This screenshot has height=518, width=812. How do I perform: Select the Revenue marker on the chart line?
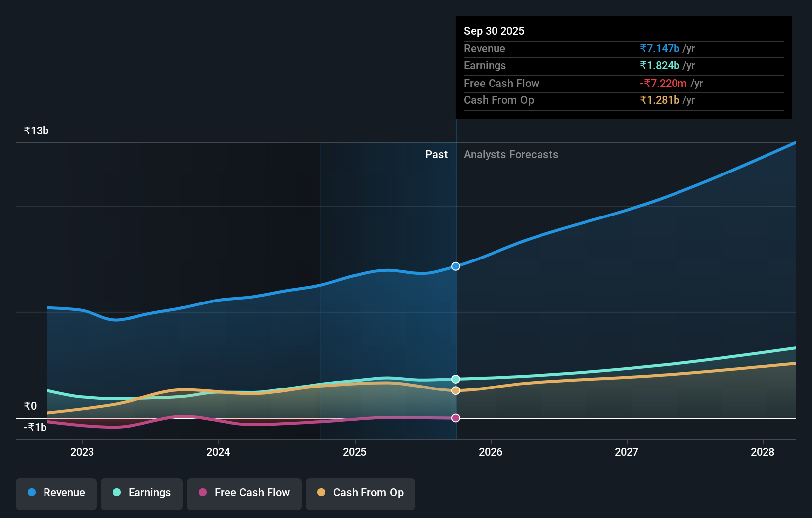coord(455,266)
